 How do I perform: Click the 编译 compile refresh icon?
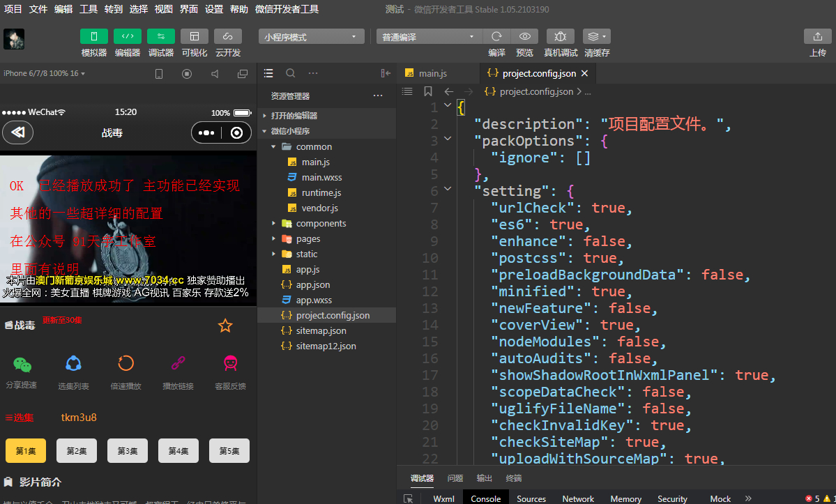pos(496,36)
